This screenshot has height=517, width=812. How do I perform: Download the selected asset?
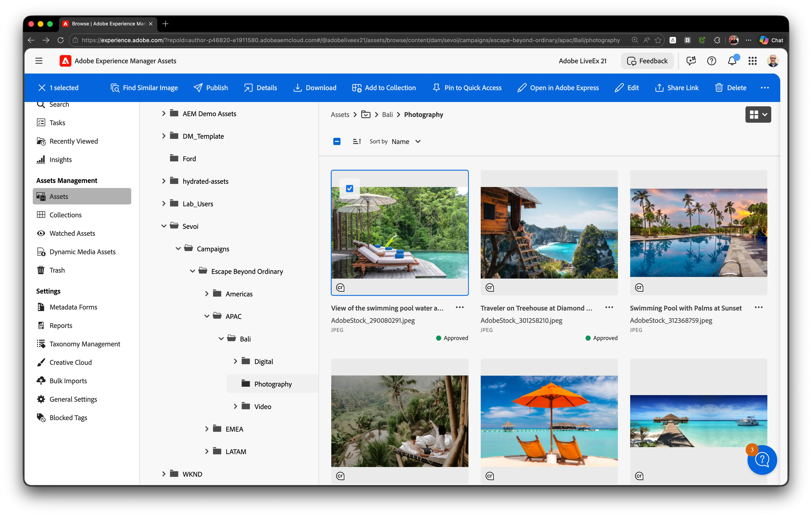(315, 88)
